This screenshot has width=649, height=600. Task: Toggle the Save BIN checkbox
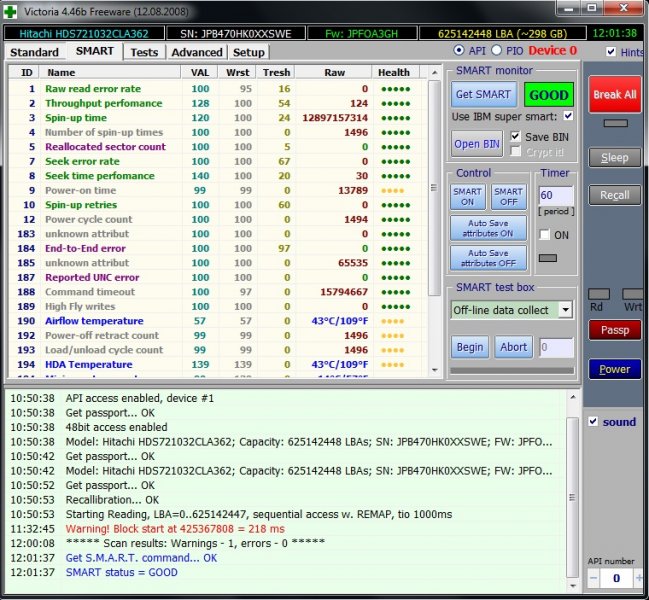pos(516,136)
